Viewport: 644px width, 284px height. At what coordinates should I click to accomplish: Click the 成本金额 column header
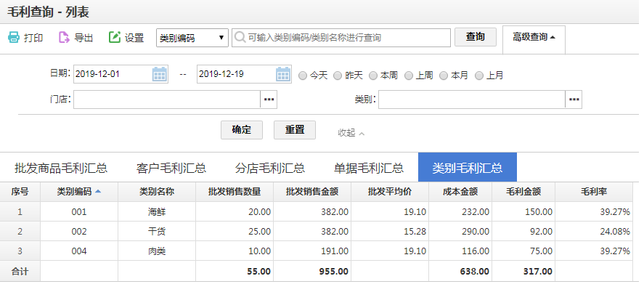(x=460, y=192)
